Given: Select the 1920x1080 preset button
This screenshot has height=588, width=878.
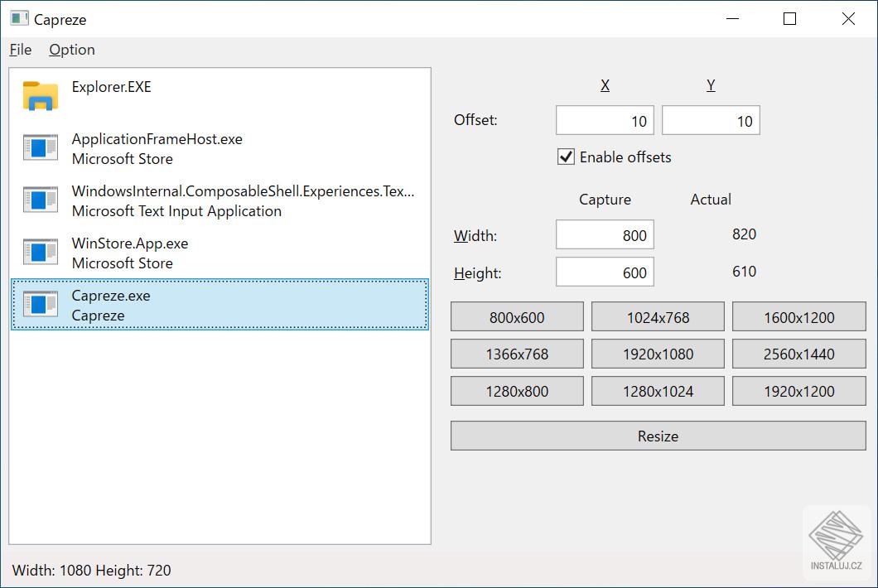Looking at the screenshot, I should [658, 354].
